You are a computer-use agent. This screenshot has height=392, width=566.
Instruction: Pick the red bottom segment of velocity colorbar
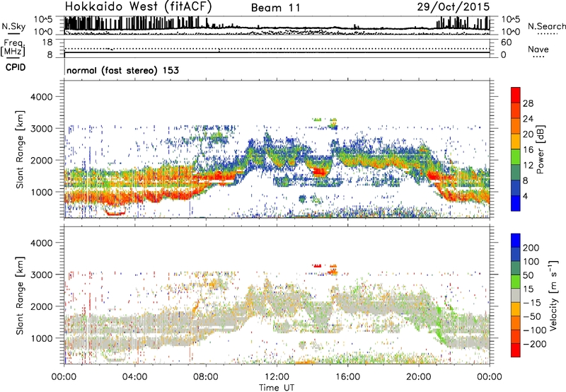click(x=516, y=350)
